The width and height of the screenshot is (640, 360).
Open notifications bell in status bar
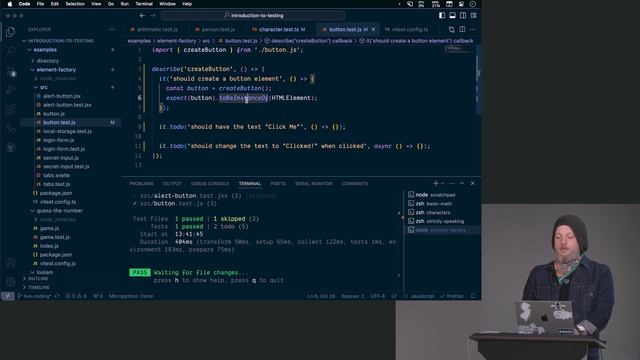click(x=473, y=296)
